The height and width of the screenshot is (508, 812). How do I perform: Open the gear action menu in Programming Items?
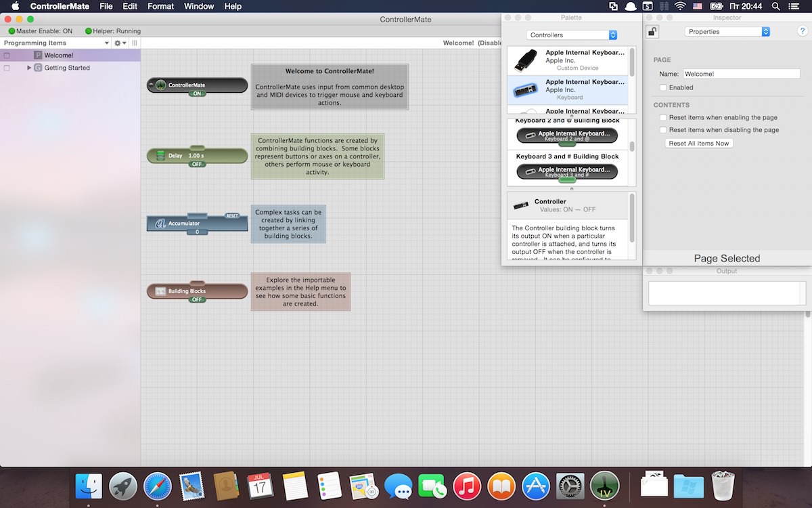pos(120,43)
